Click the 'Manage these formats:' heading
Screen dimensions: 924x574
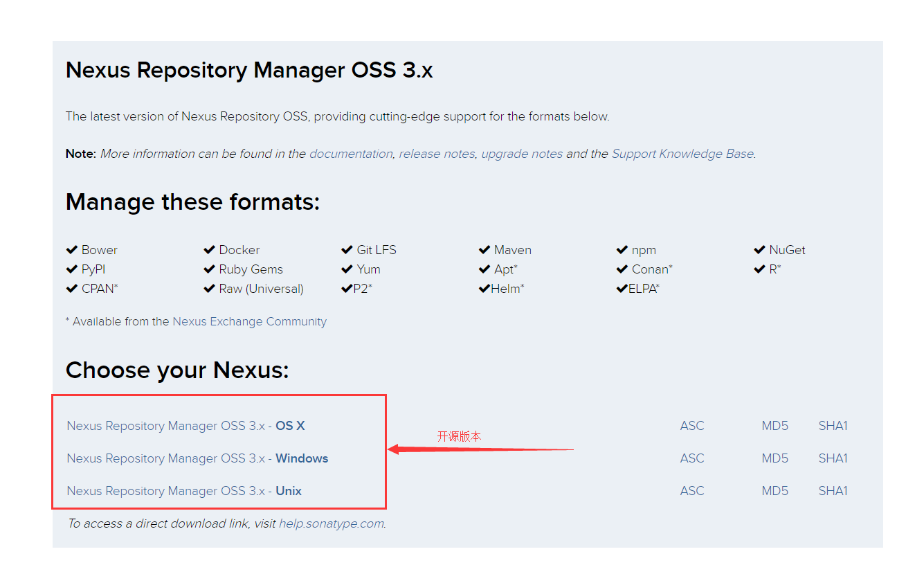[x=192, y=202]
